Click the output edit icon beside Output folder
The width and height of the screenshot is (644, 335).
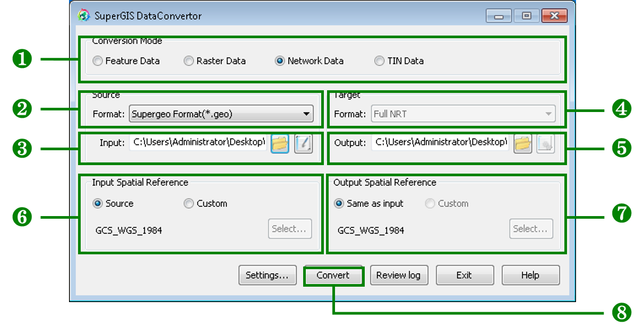coord(546,143)
